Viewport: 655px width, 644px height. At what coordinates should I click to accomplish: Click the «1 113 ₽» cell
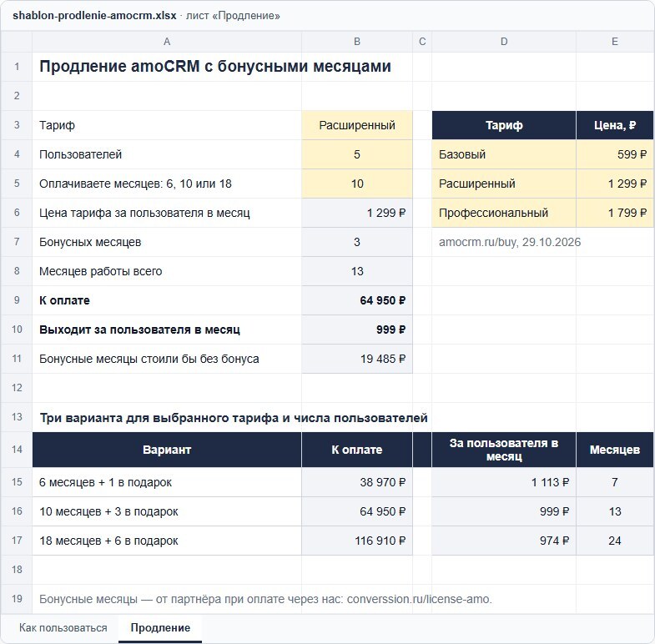(504, 482)
